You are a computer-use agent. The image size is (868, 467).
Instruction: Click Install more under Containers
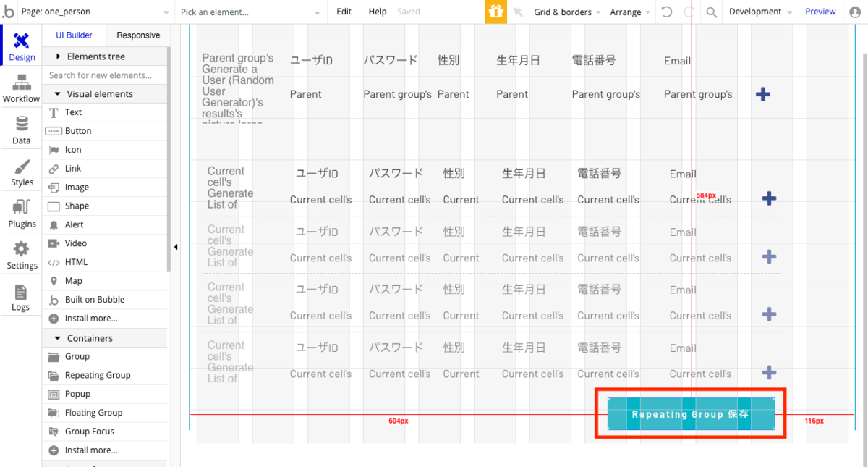tap(105, 450)
